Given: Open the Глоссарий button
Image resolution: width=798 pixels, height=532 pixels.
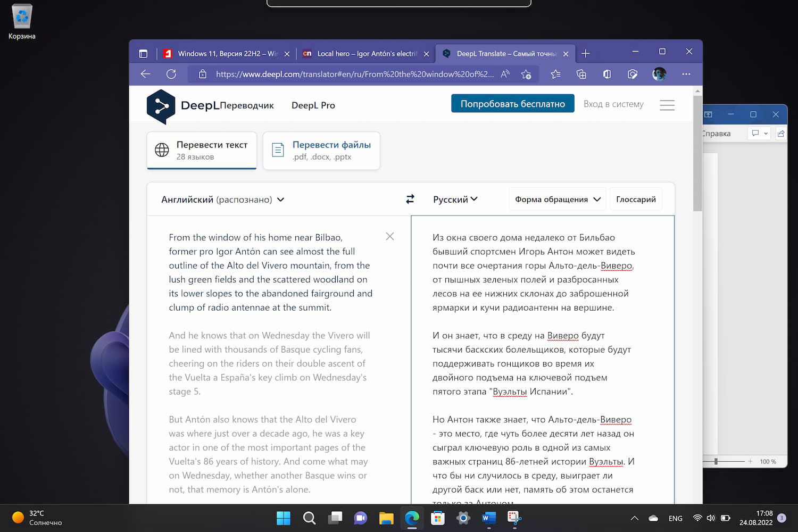Looking at the screenshot, I should [636, 199].
